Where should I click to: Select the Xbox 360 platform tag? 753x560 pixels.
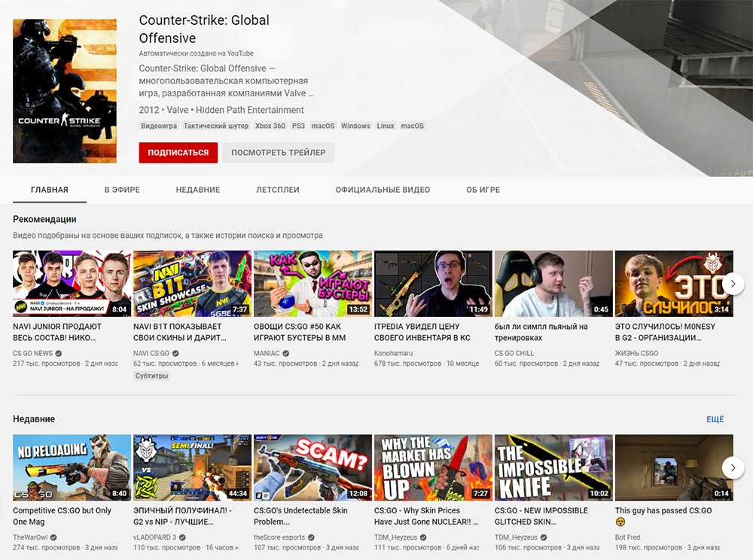coord(270,126)
